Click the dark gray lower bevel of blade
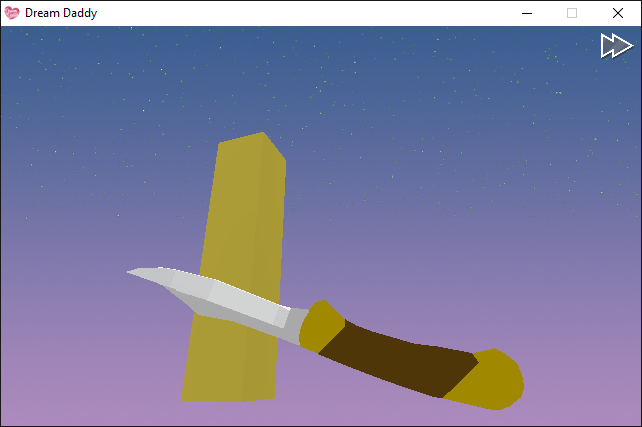642x427 pixels. 229,317
